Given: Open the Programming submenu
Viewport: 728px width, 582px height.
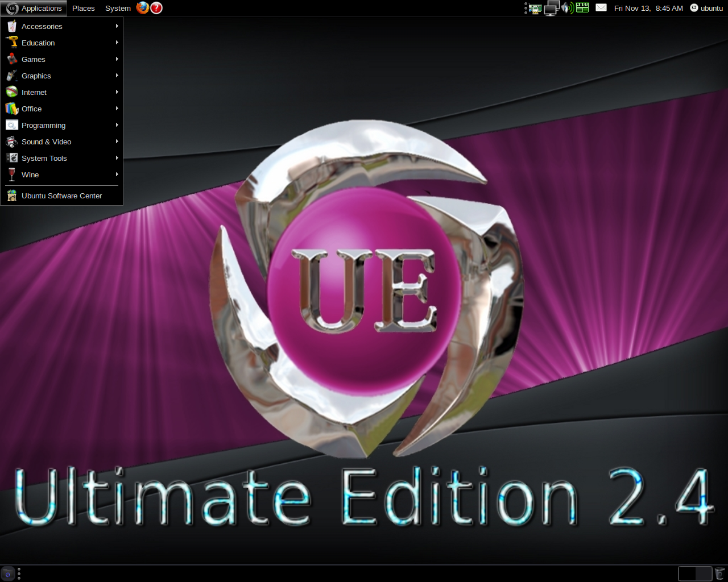Looking at the screenshot, I should pyautogui.click(x=62, y=125).
